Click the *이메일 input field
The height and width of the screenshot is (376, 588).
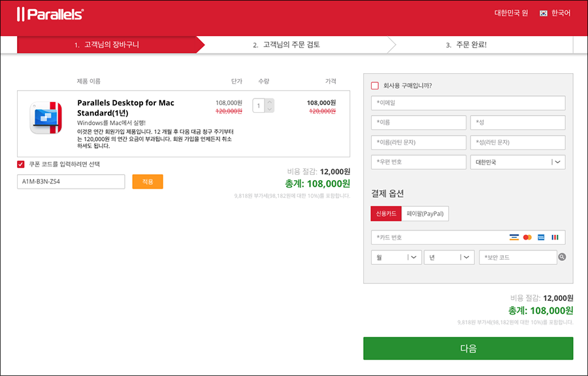click(468, 103)
